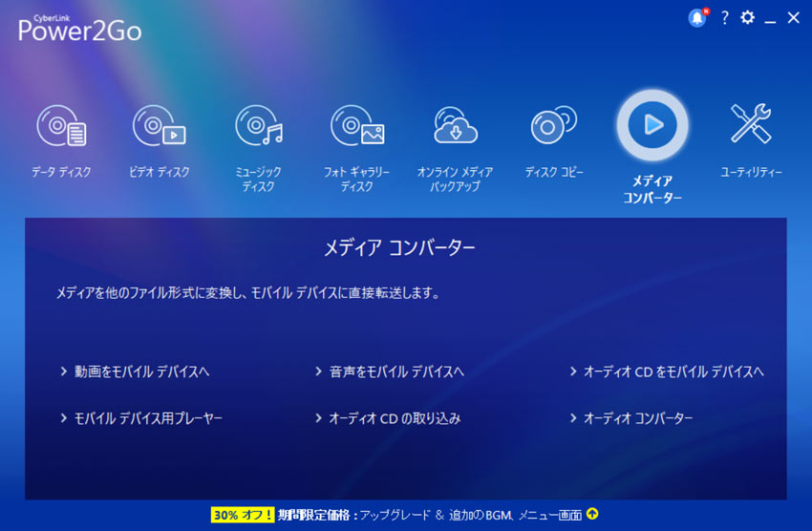
Task: Open オーディオ コンバーター
Action: (x=638, y=418)
